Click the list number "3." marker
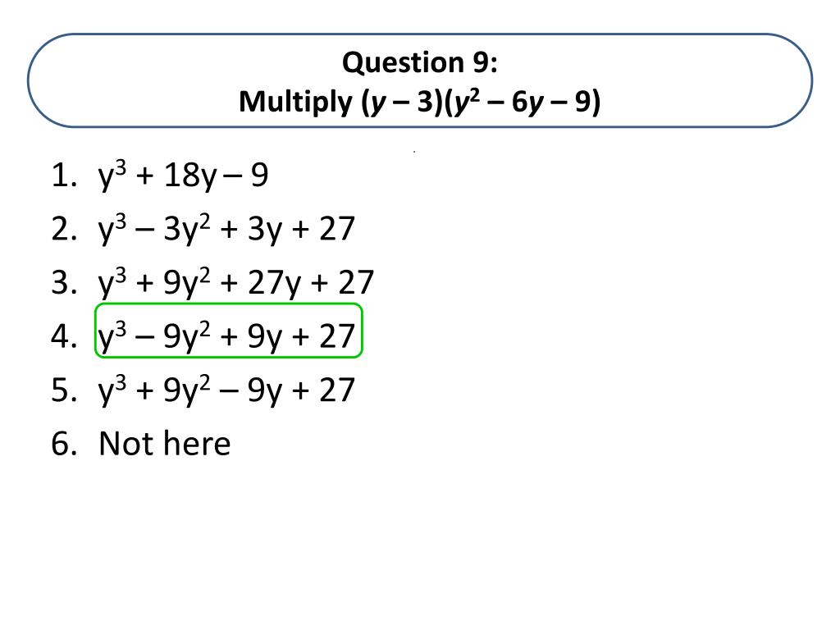Viewport: 840px width, 630px height. click(64, 283)
